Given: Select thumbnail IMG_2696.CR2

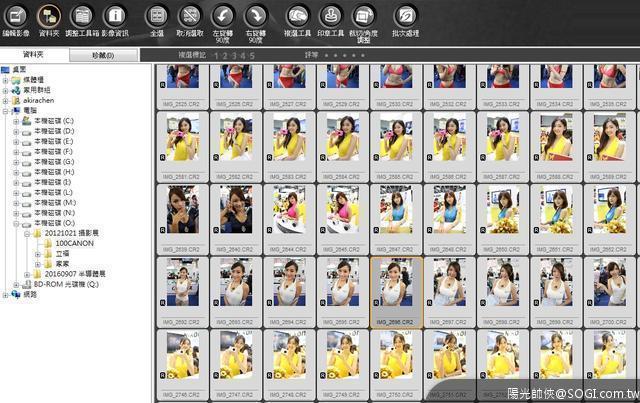Looking at the screenshot, I should coord(396,290).
